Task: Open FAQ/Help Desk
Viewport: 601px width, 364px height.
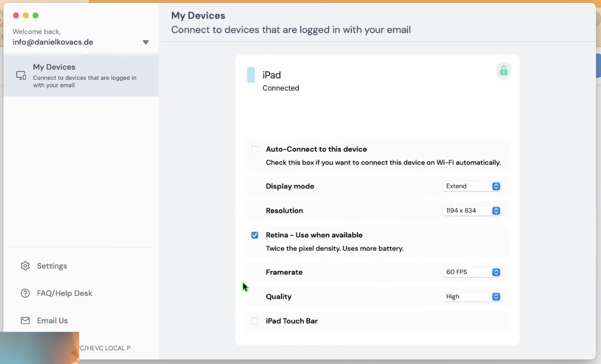Action: coord(64,293)
